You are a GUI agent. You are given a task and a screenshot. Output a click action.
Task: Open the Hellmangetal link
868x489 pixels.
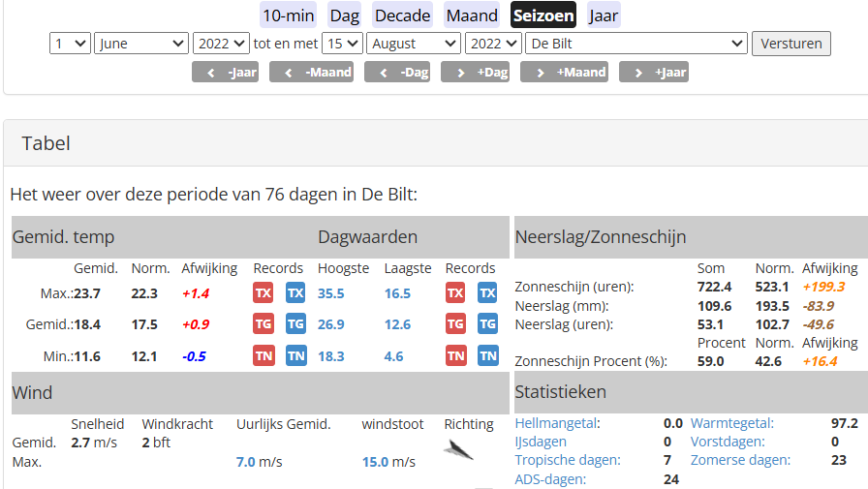(556, 423)
